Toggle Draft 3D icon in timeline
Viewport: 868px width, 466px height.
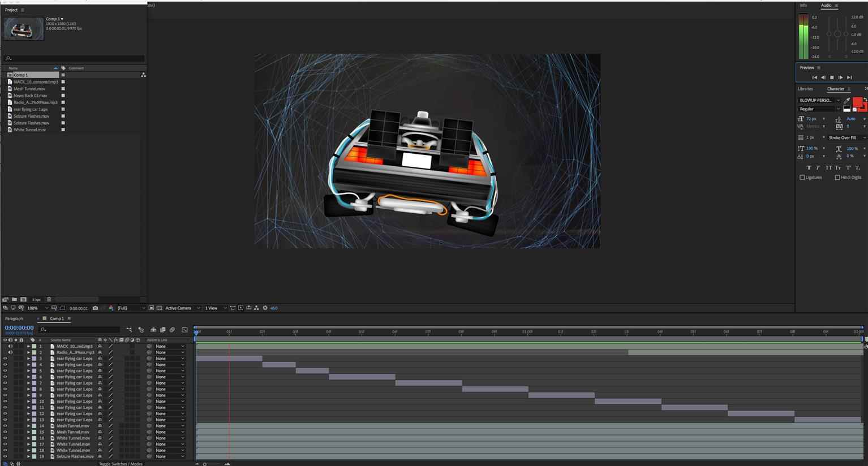(141, 330)
